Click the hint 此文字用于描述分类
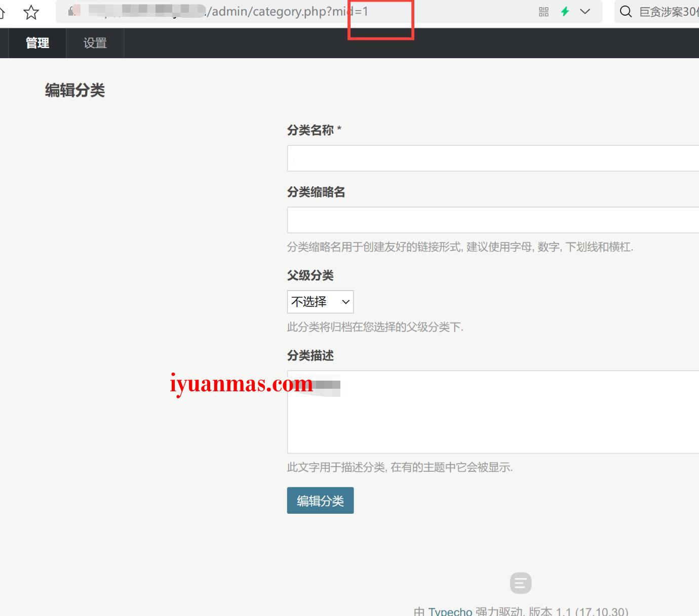This screenshot has width=699, height=616. (400, 467)
